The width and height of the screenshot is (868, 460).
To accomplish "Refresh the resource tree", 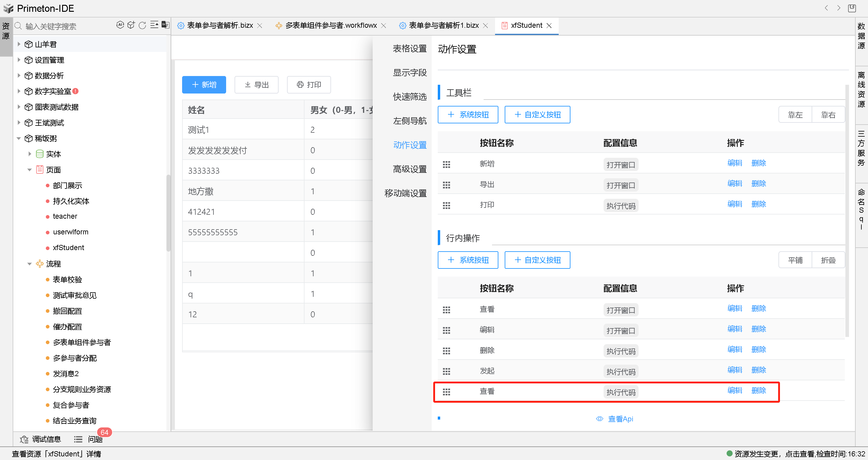I will [143, 25].
